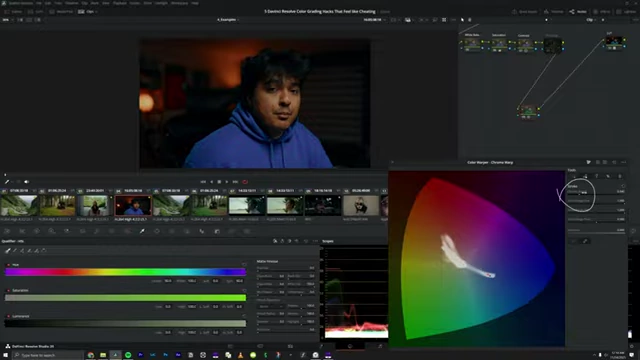Image resolution: width=640 pixels, height=360 pixels.
Task: Reset the Saturation qualifier range
Action: (244, 291)
